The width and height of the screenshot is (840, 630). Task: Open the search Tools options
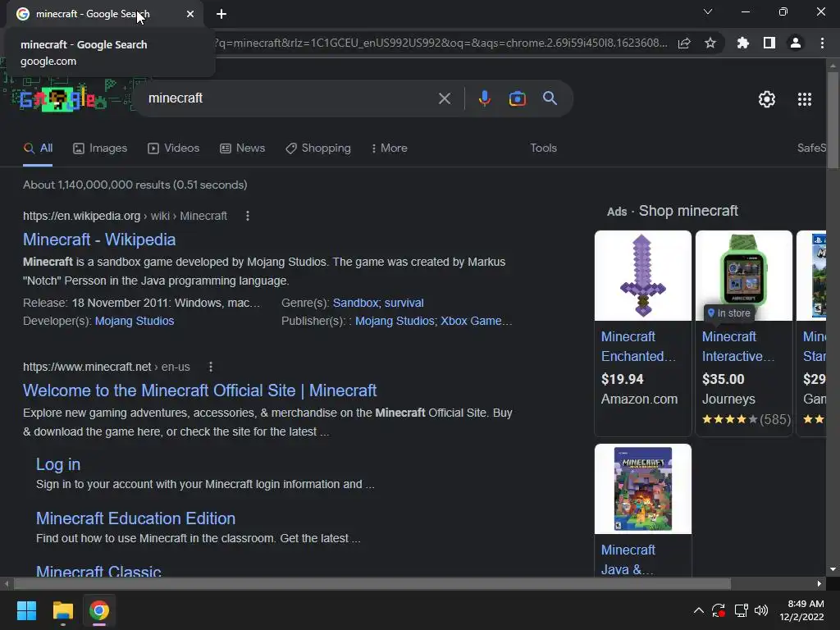(x=543, y=148)
